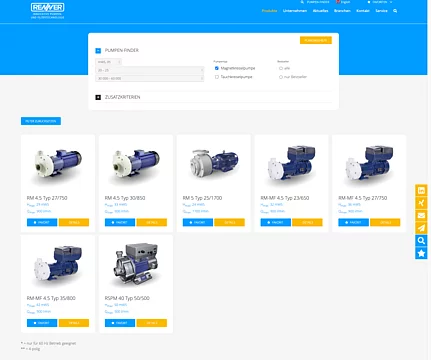Click the Reayer logo in the header
Viewport: 431px width, 360px height.
47,10
